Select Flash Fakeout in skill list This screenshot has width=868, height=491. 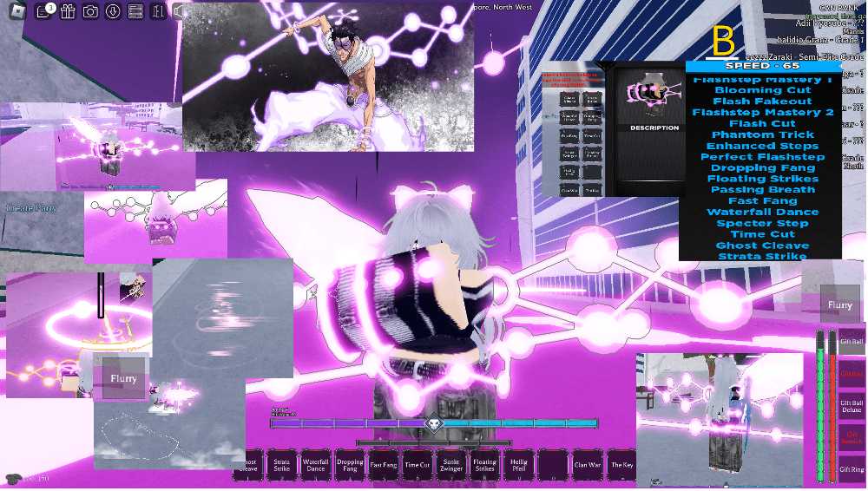click(763, 101)
